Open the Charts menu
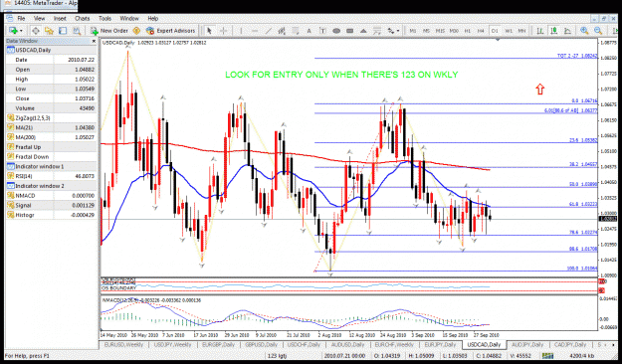Image resolution: width=622 pixels, height=364 pixels. (83, 18)
